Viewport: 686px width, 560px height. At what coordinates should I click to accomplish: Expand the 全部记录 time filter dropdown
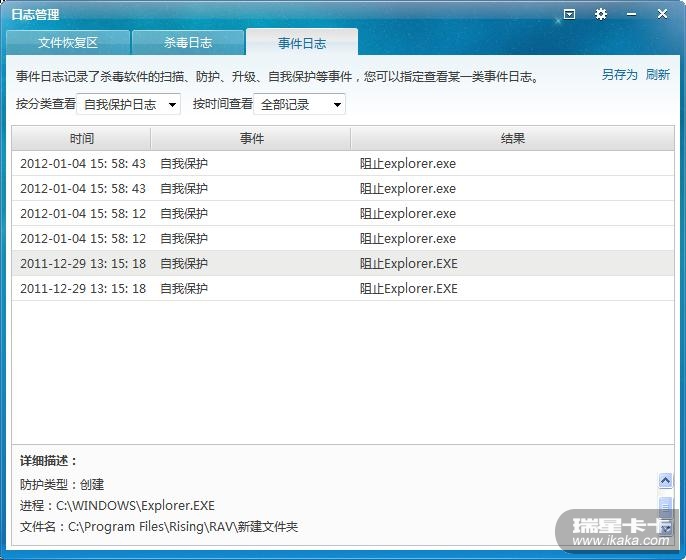[300, 104]
